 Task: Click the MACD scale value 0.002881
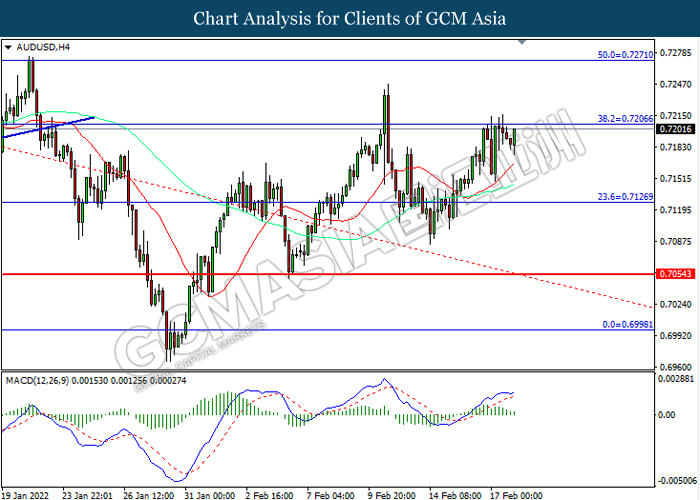click(x=676, y=379)
